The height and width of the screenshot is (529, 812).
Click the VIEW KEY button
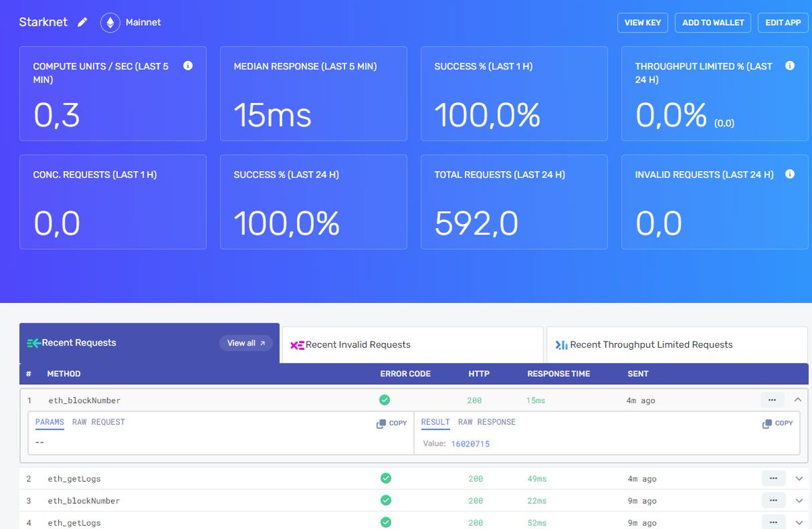pos(643,22)
